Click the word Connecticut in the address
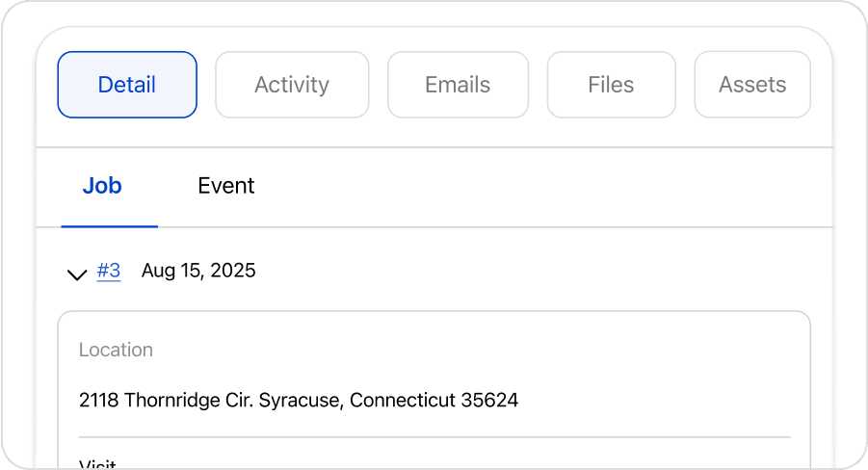Screen dimensions: 868x470 [x=402, y=400]
